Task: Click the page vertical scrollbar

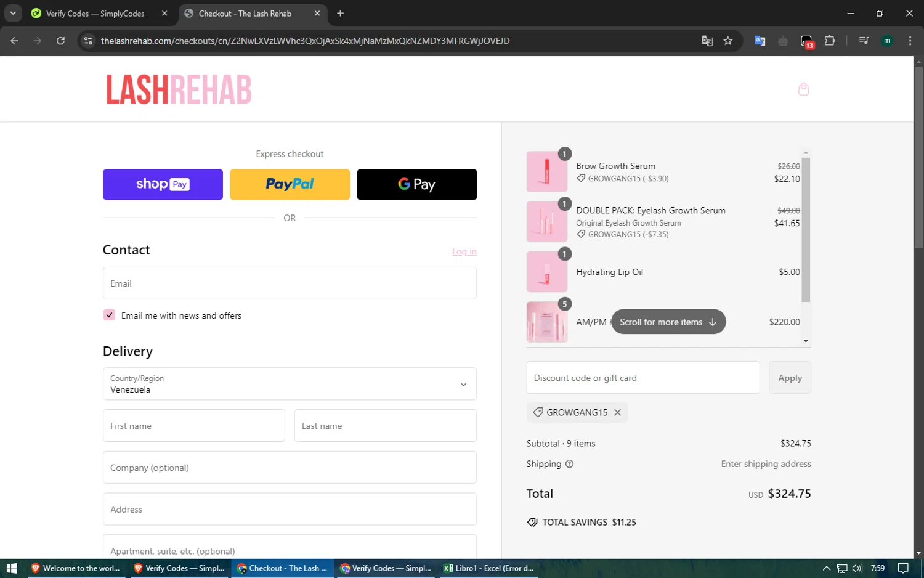Action: [918, 157]
